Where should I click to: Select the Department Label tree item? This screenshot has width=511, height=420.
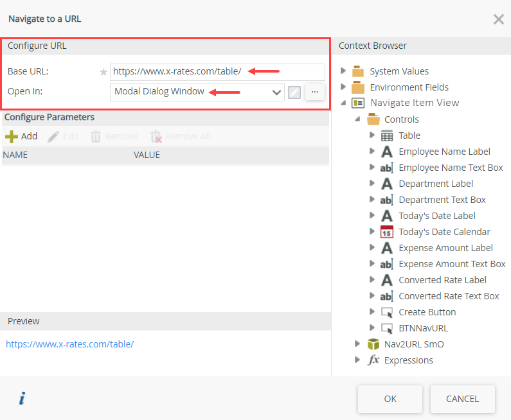point(436,184)
